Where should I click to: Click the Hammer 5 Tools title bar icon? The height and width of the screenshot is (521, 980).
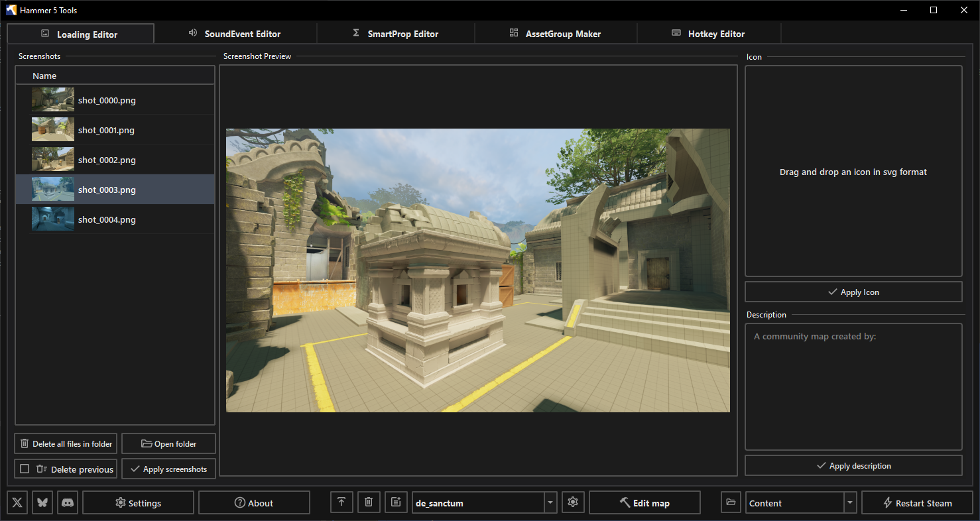coord(11,10)
